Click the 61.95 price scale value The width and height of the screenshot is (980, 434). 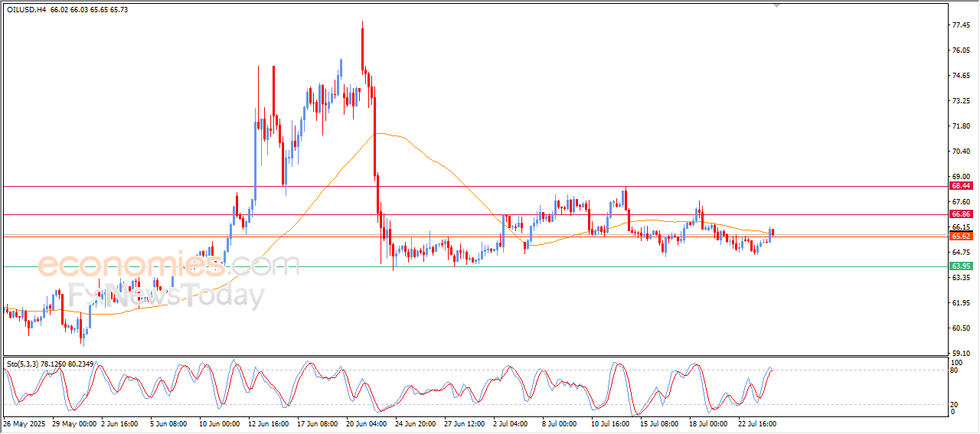point(962,303)
